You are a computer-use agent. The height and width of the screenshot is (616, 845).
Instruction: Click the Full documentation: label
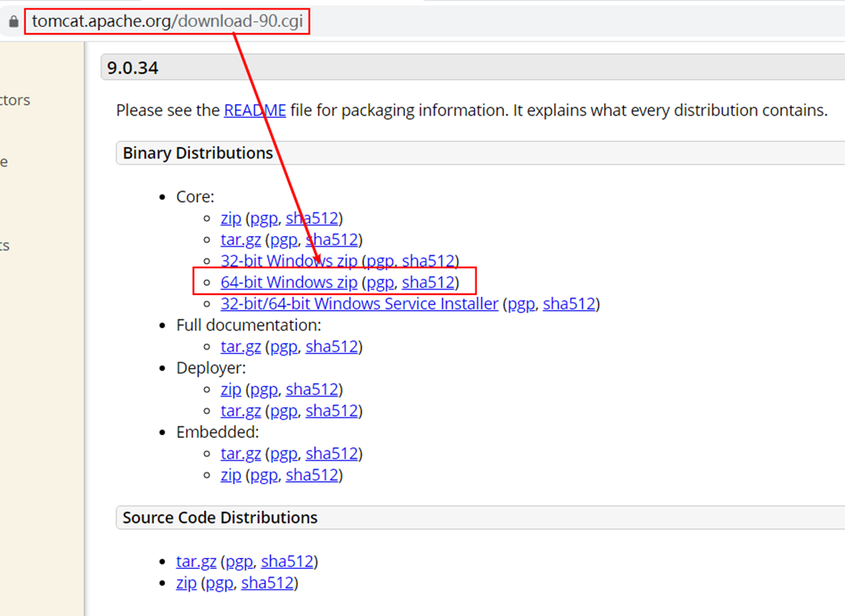click(249, 326)
